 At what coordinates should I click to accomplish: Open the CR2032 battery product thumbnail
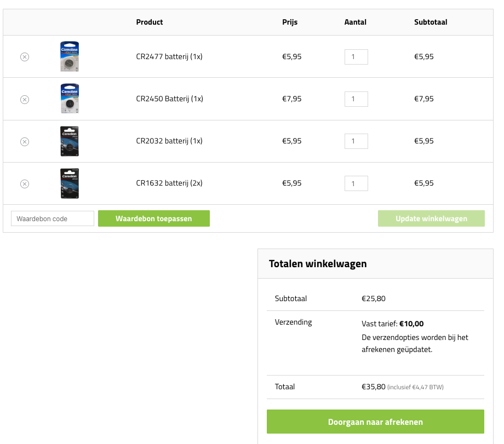coord(70,141)
